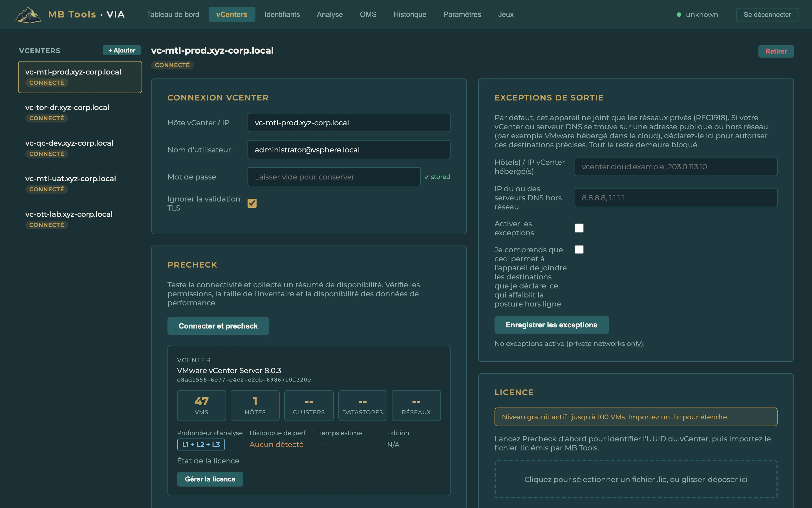Click the vCenter UUID c8ad1556 text
812x508 pixels.
(x=244, y=380)
